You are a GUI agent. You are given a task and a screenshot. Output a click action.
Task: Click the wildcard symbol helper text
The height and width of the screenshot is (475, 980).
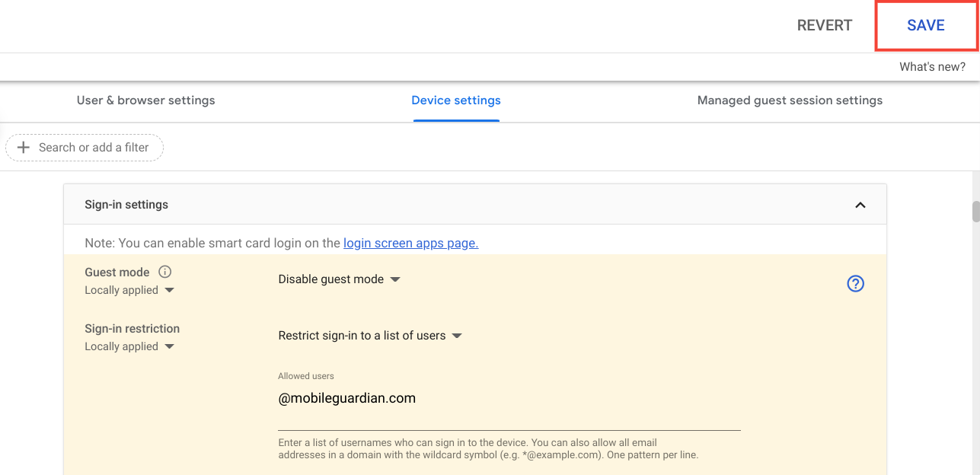(x=488, y=449)
